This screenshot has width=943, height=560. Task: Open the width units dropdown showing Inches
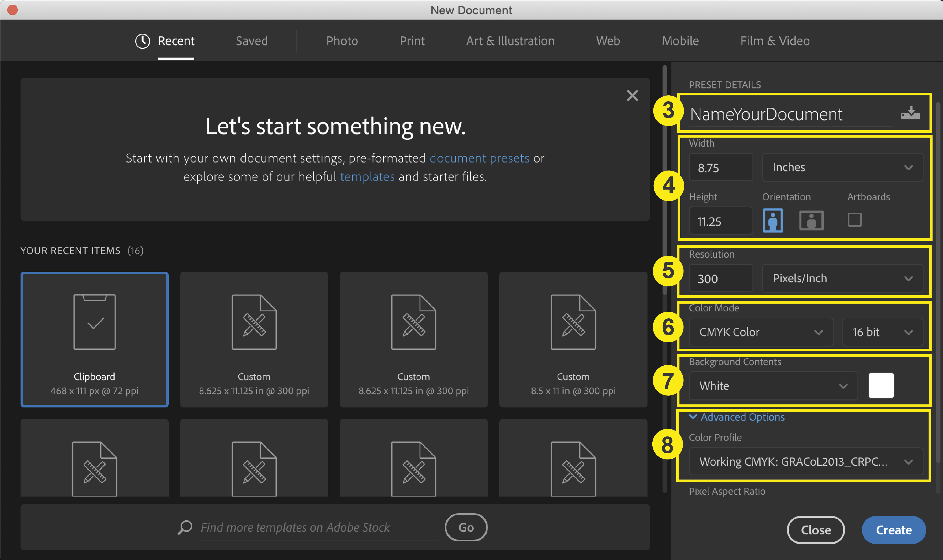[842, 167]
